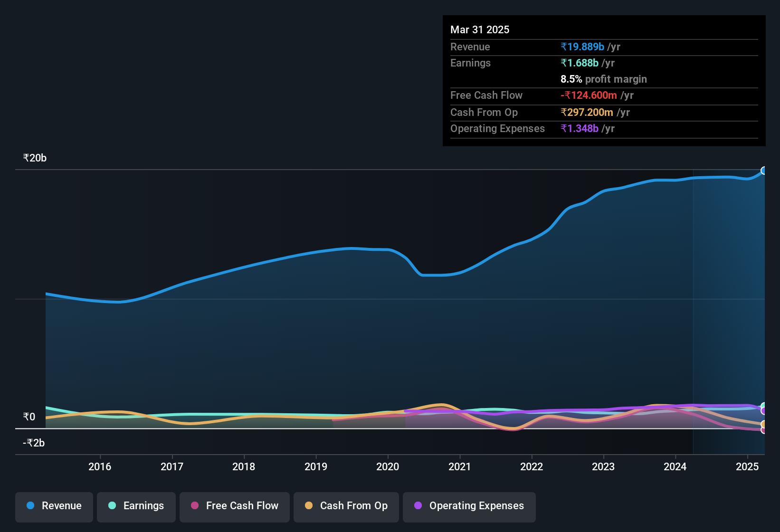Click the 2018 x-axis year label
This screenshot has width=780, height=532.
click(244, 466)
